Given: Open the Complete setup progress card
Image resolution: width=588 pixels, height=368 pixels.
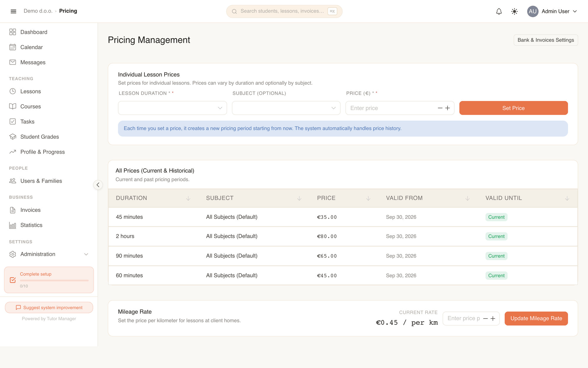Looking at the screenshot, I should click(x=49, y=280).
